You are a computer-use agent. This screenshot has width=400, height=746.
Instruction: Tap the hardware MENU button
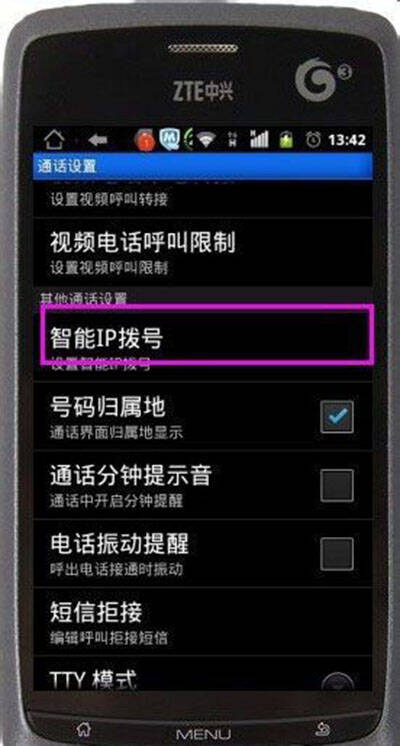[203, 733]
